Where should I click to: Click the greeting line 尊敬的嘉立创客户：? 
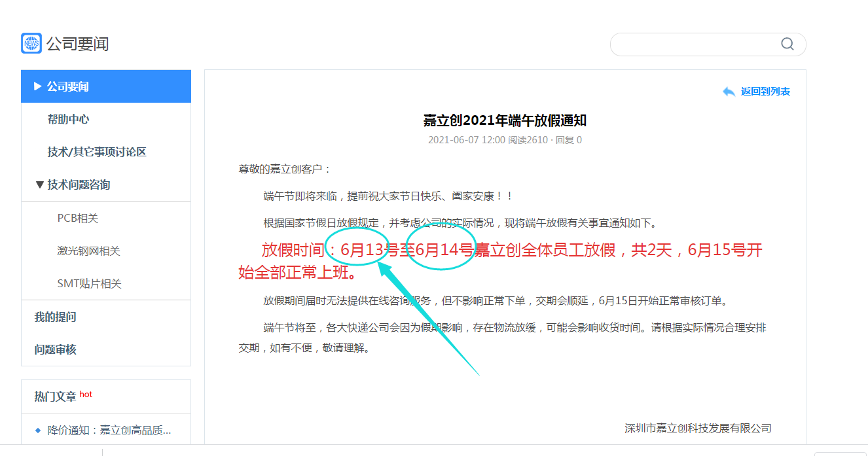pos(285,169)
